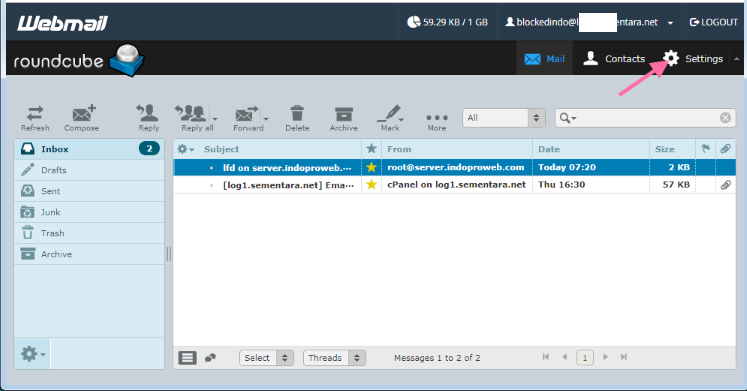Open the Junk folder
Screen dimensions: 747x391
(x=89, y=212)
